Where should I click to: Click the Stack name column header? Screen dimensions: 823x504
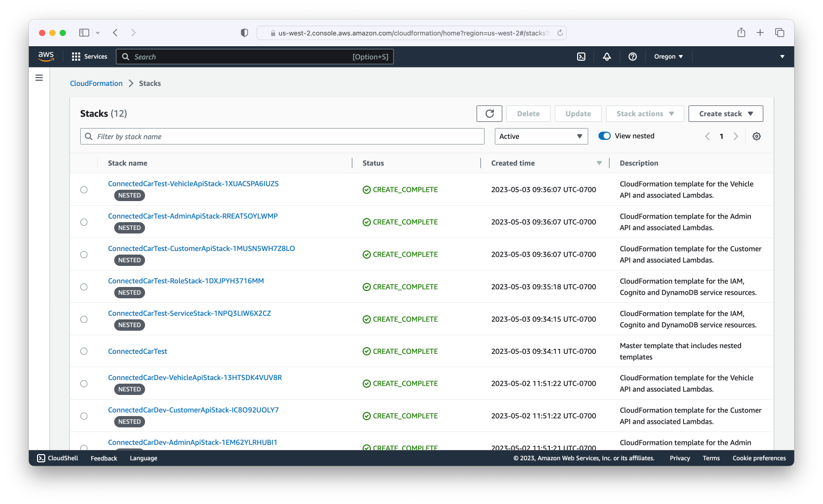coord(128,163)
